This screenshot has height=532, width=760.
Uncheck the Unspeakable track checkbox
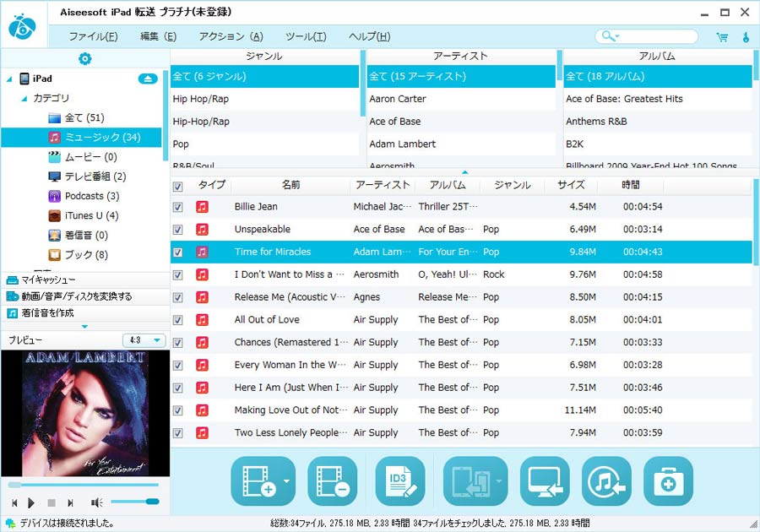tap(177, 230)
